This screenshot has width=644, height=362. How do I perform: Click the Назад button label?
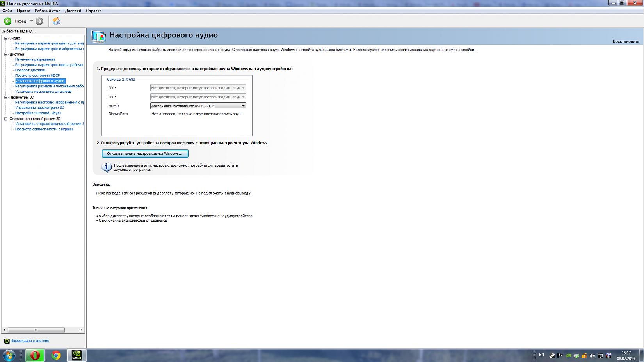(x=20, y=21)
